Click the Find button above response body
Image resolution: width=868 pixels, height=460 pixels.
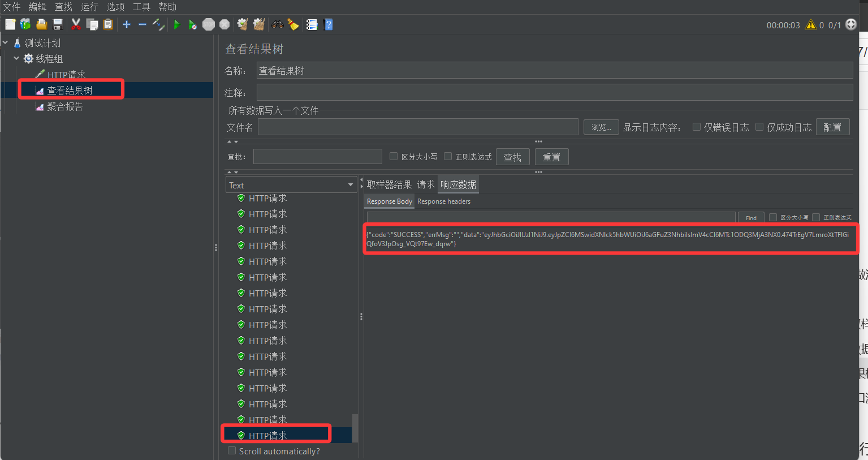pos(751,218)
